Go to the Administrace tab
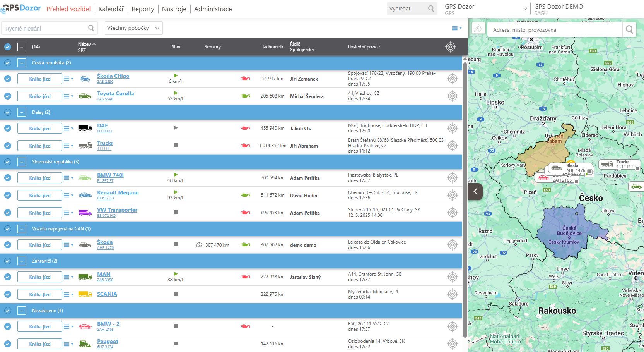Image resolution: width=644 pixels, height=352 pixels. point(213,9)
